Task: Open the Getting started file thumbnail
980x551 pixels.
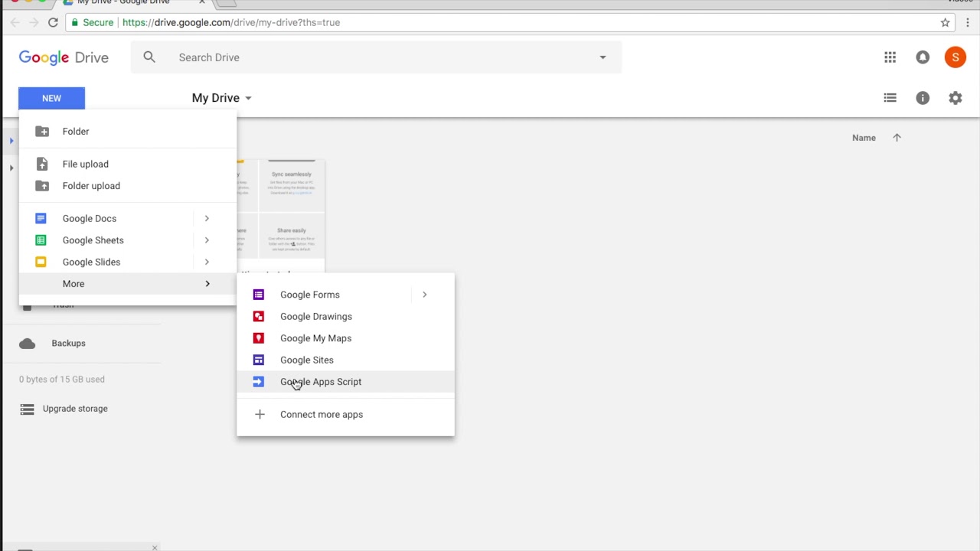Action: pos(280,217)
